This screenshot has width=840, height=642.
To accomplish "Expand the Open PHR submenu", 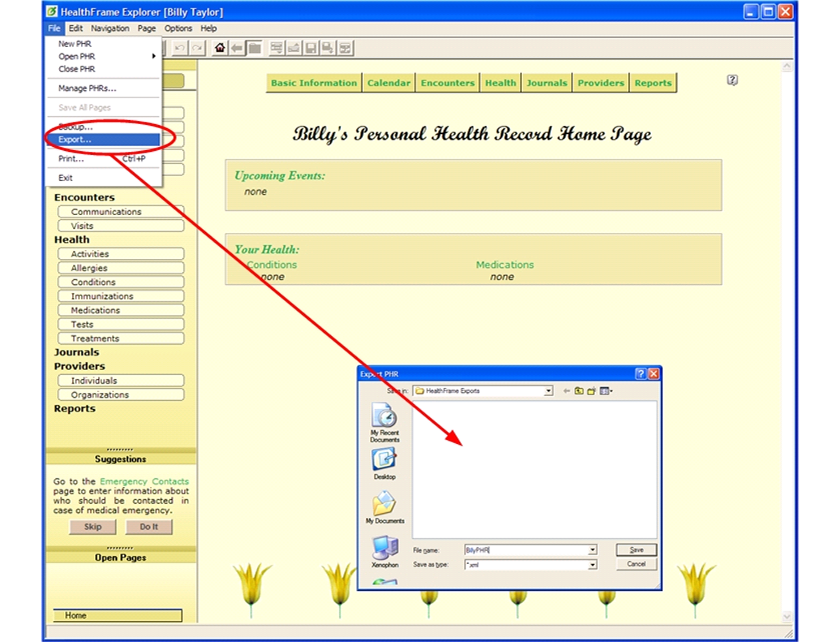I will pos(103,56).
